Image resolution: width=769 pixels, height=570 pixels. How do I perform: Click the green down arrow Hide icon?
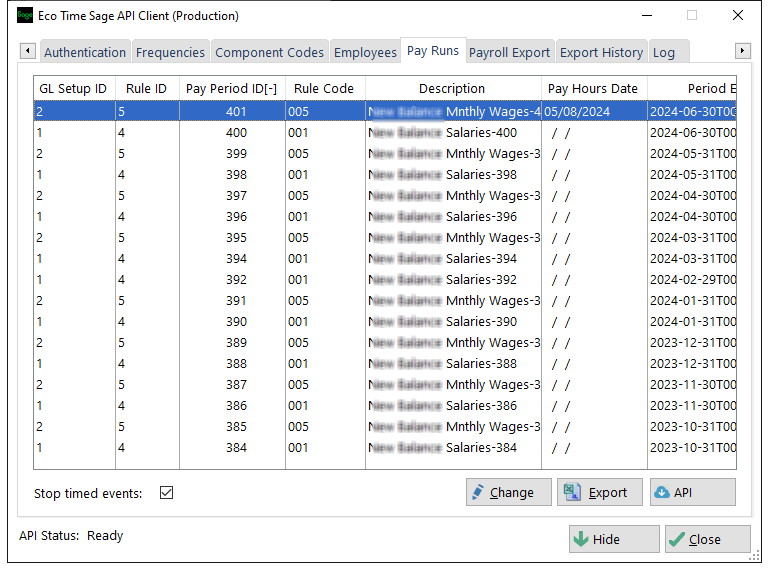point(581,539)
